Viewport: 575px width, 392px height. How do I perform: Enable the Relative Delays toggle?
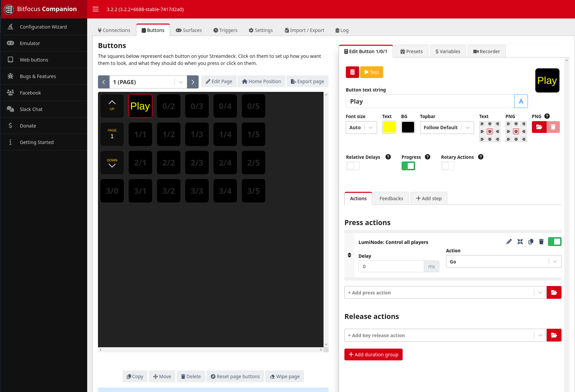point(352,166)
